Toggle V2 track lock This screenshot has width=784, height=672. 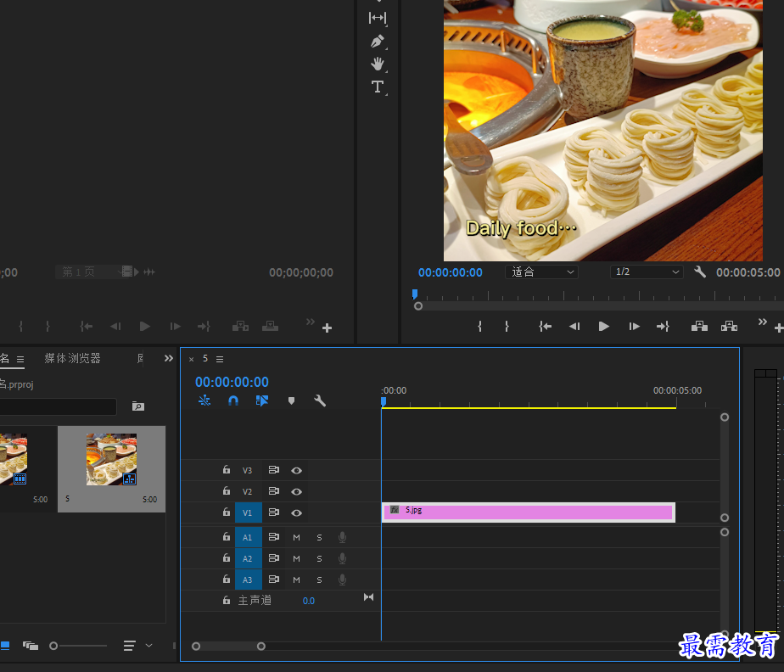(x=227, y=491)
